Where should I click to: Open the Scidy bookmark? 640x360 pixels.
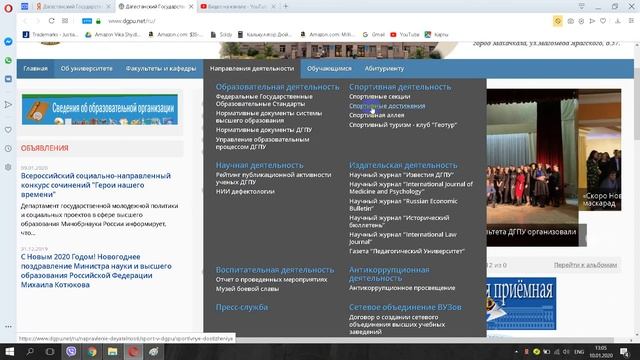tap(222, 35)
